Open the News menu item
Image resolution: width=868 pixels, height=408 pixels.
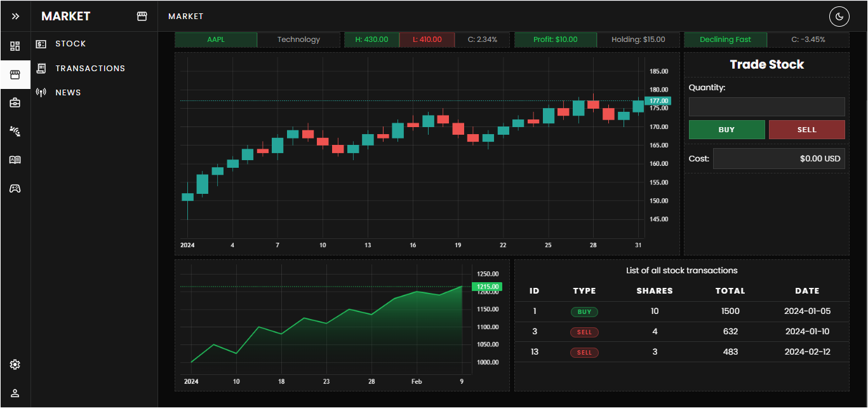[68, 92]
